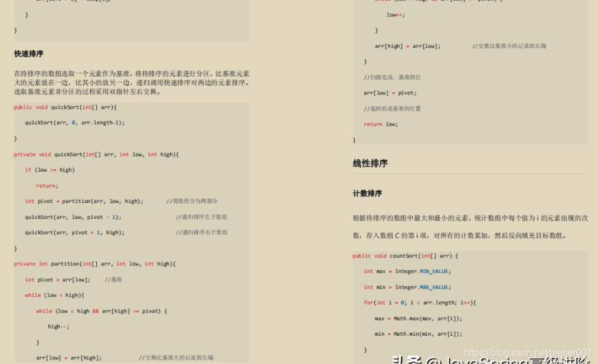Select int pivot = partition(arr, low, high);
This screenshot has width=598, height=364.
84,201
